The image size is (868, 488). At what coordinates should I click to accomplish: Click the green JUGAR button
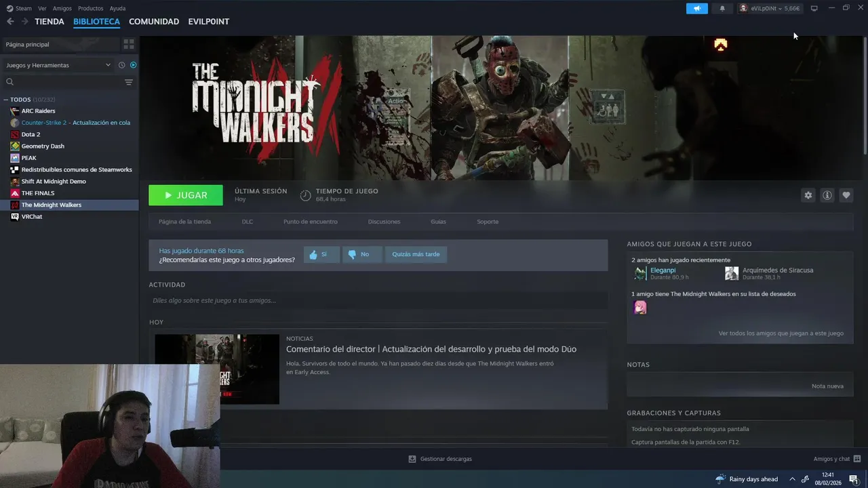pyautogui.click(x=186, y=195)
